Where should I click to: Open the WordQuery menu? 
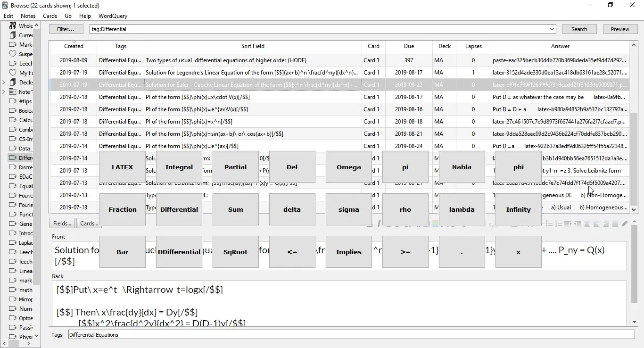point(113,16)
